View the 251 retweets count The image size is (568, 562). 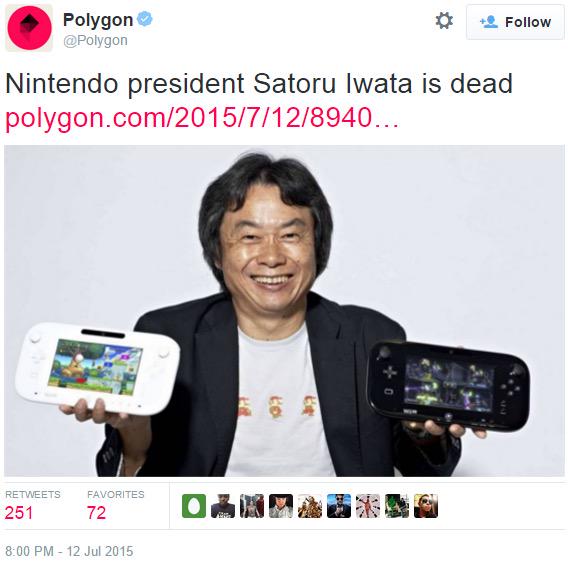19,513
